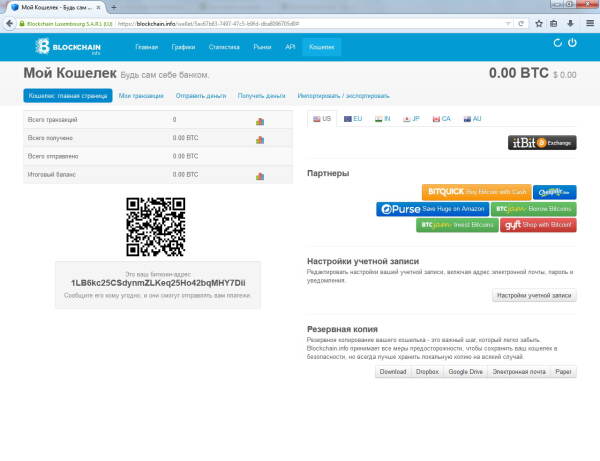Click the refresh icon in blue header
The width and height of the screenshot is (600, 461).
coord(558,43)
